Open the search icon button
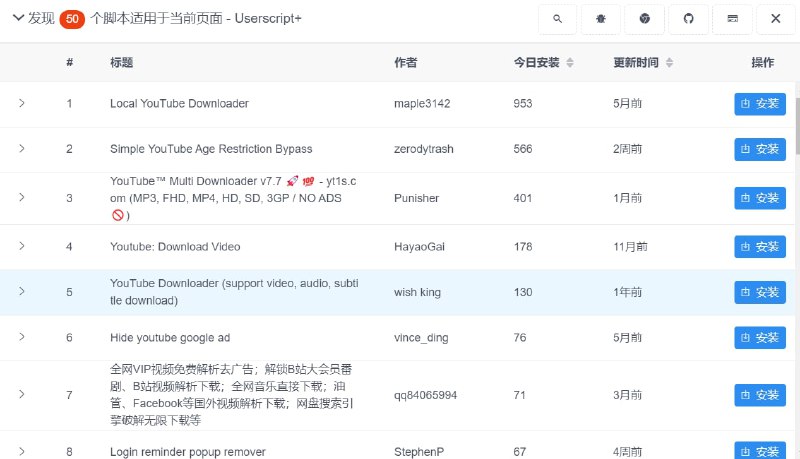The height and width of the screenshot is (459, 800). coord(558,19)
